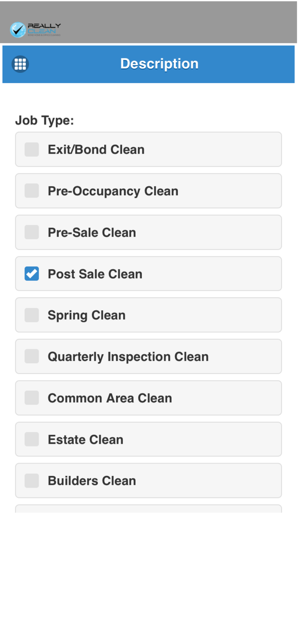Enable the Builders Clean checkbox
Viewport: 298px width, 644px height.
[32, 481]
